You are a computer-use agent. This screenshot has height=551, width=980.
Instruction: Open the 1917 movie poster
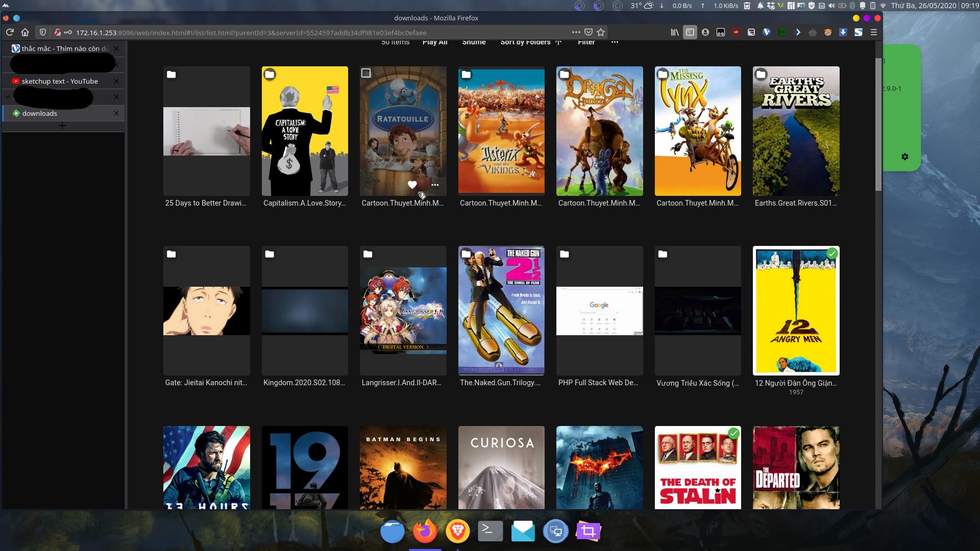[x=305, y=467]
